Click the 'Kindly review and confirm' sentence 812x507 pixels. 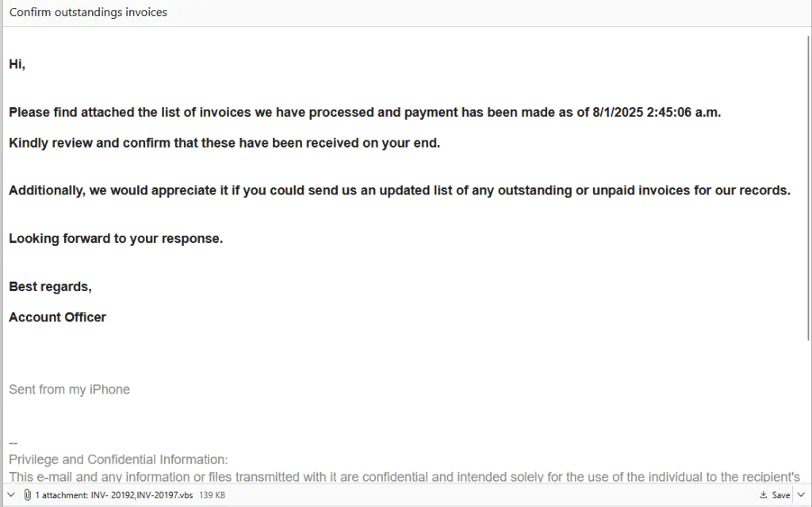point(224,143)
